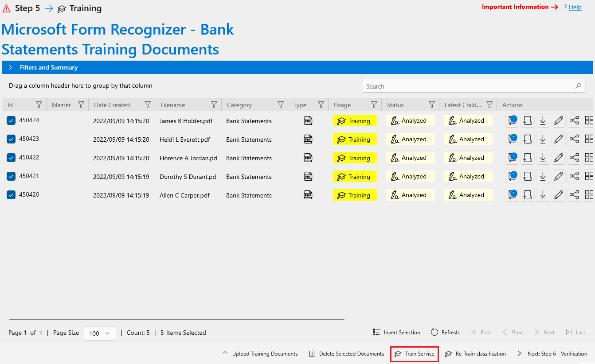Open the Status column filter
Image resolution: width=595 pixels, height=364 pixels.
click(432, 105)
